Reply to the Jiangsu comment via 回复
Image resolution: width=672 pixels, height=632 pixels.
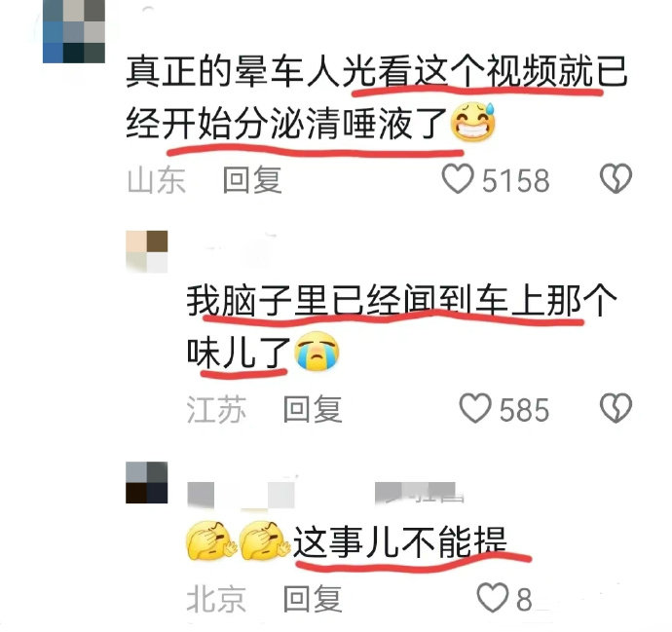click(x=313, y=409)
